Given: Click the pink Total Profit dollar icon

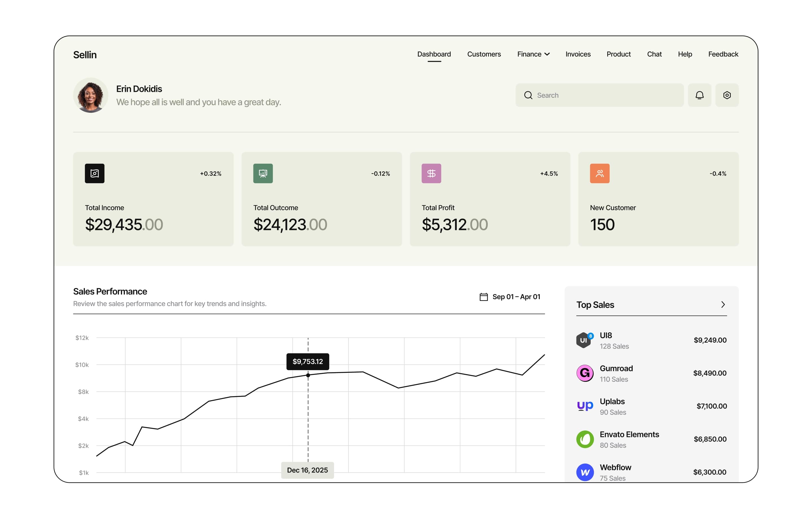Looking at the screenshot, I should point(431,173).
